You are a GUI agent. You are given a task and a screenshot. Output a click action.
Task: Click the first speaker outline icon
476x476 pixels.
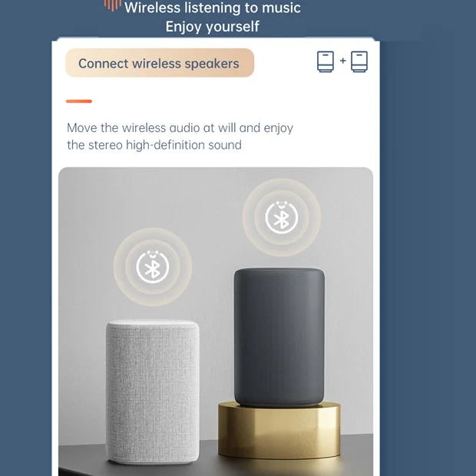click(x=326, y=61)
